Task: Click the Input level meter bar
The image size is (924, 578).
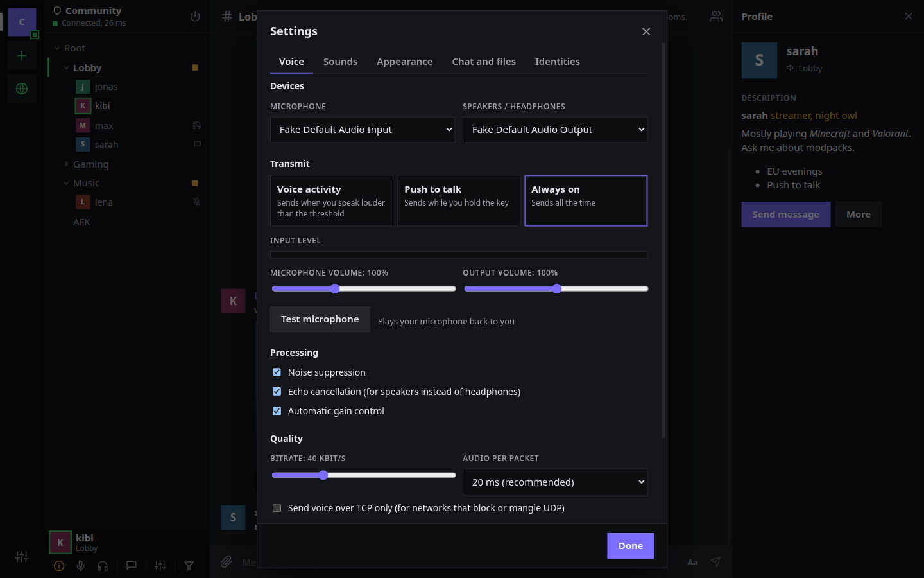Action: 459,255
